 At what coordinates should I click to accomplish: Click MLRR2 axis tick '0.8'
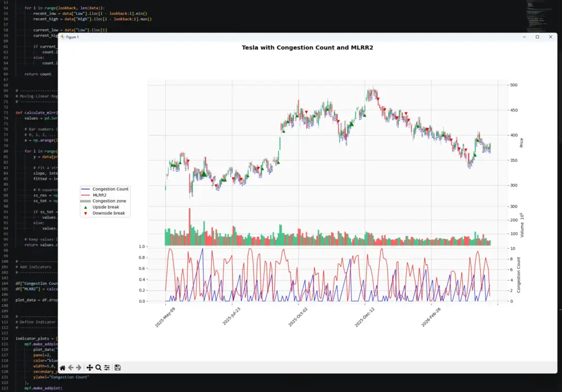pyautogui.click(x=142, y=257)
